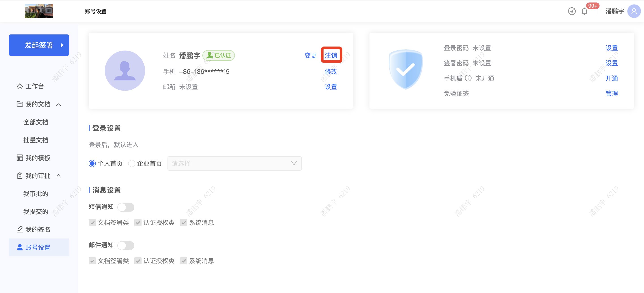Click the large profile avatar placeholder

point(125,70)
